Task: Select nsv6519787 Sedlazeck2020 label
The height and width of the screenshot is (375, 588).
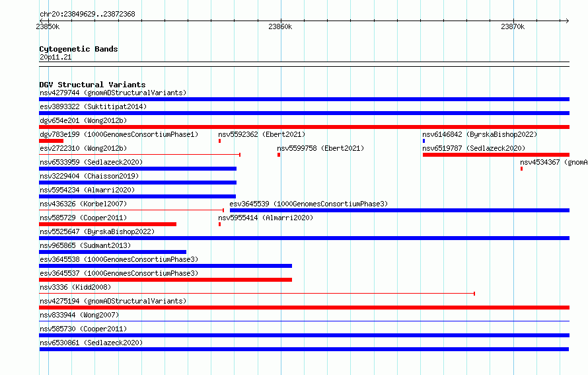Action: click(x=474, y=148)
